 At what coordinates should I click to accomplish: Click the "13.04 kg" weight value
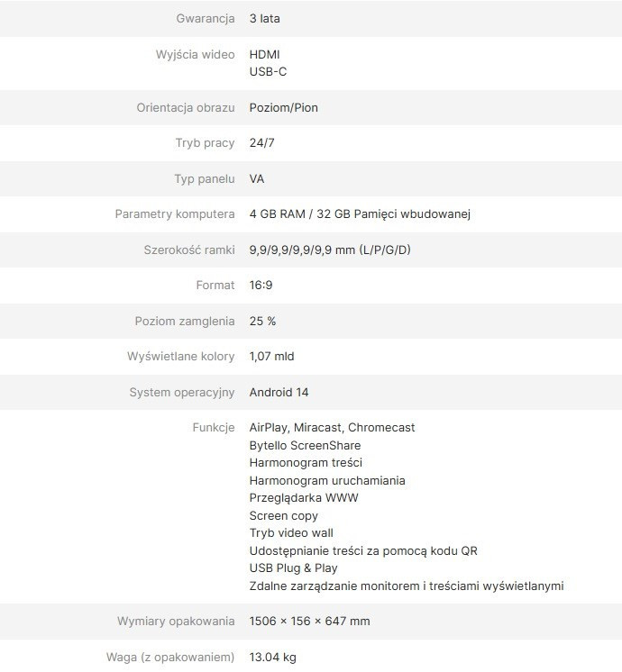coord(272,657)
